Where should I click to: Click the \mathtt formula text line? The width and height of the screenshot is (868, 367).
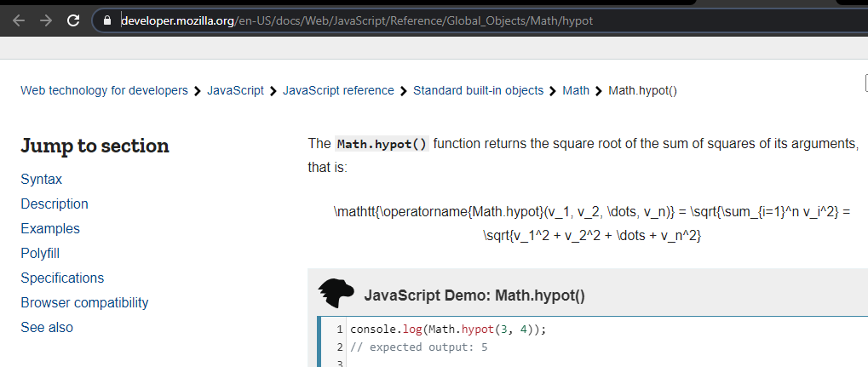coord(591,212)
